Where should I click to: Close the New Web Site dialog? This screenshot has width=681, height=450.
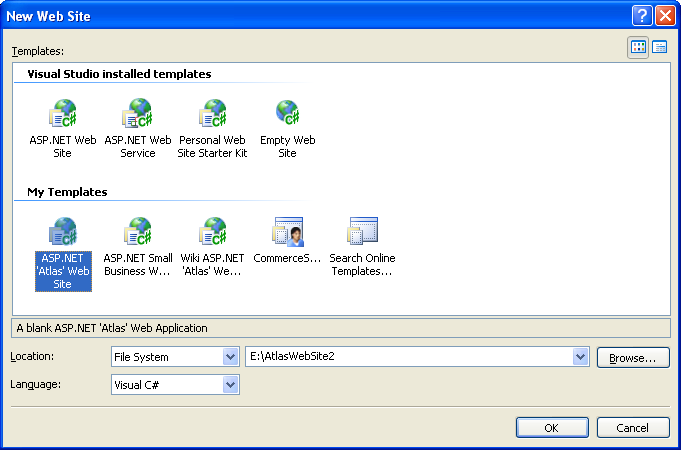(x=665, y=16)
